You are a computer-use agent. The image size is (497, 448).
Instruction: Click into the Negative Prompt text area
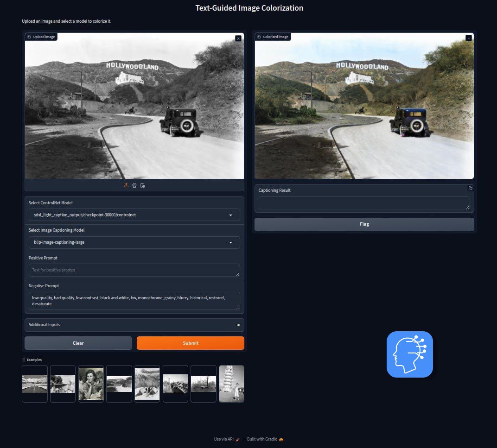[134, 301]
